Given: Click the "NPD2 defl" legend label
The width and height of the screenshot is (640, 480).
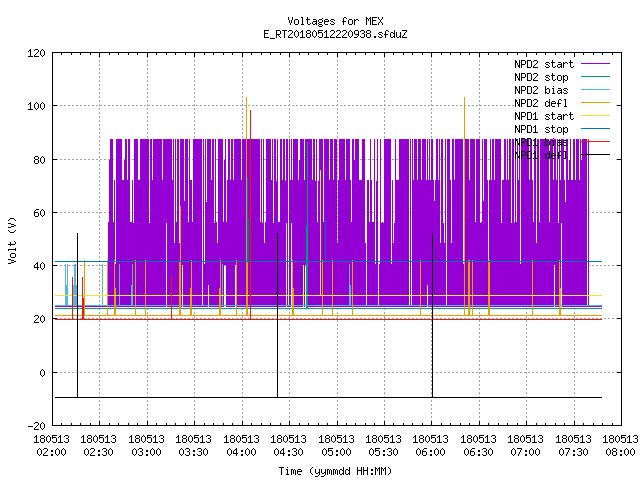Looking at the screenshot, I should (x=541, y=103).
